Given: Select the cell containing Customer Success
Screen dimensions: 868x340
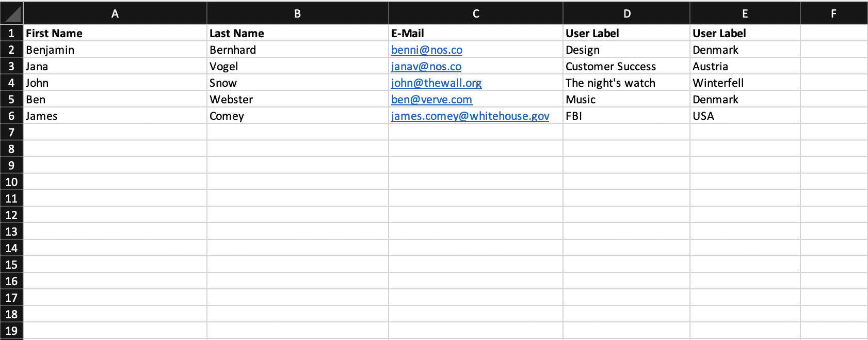Looking at the screenshot, I should pos(626,66).
